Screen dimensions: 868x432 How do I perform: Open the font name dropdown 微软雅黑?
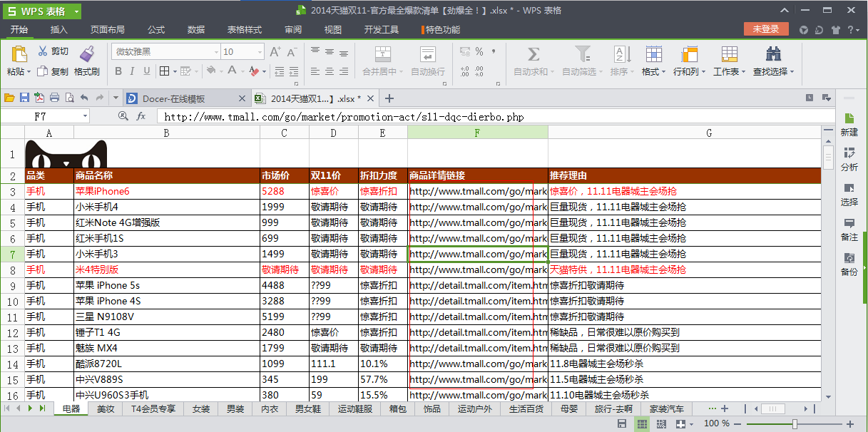217,52
